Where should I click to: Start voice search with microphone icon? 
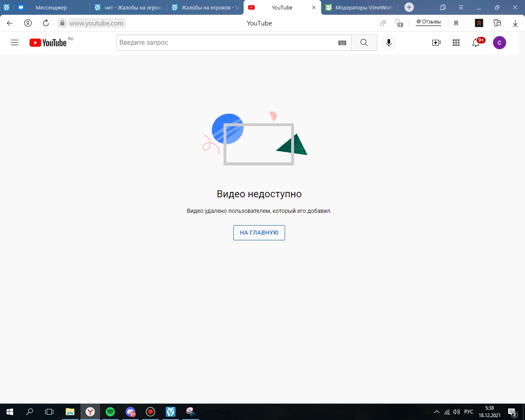click(388, 43)
